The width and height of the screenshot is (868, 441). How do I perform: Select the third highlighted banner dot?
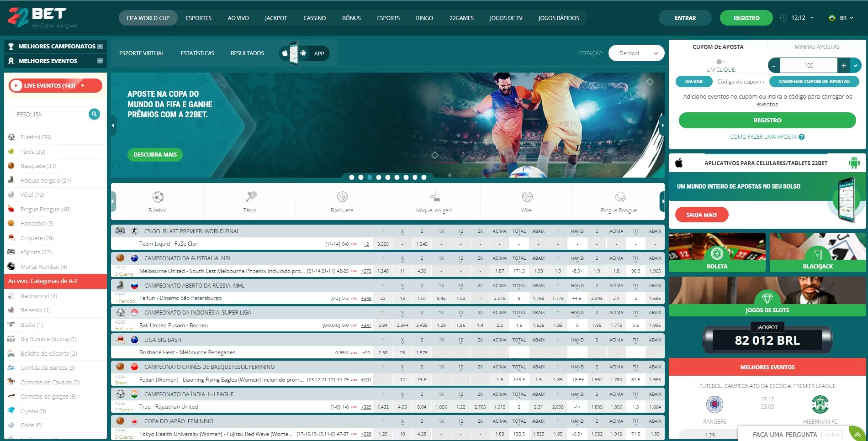point(370,178)
